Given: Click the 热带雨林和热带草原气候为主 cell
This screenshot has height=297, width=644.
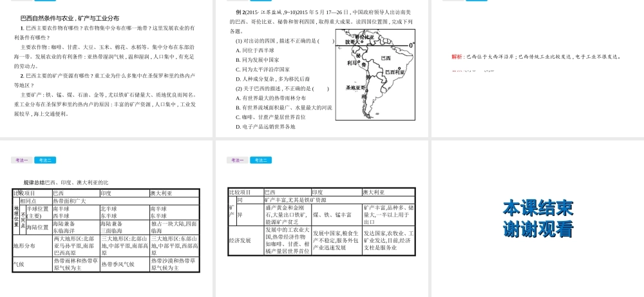Looking at the screenshot, I should coord(76,264).
